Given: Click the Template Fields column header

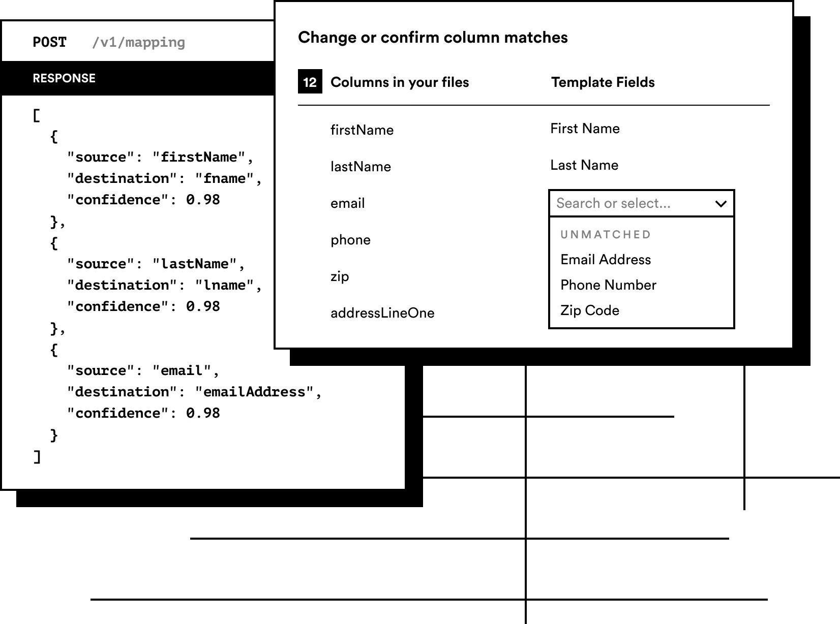Looking at the screenshot, I should tap(603, 82).
